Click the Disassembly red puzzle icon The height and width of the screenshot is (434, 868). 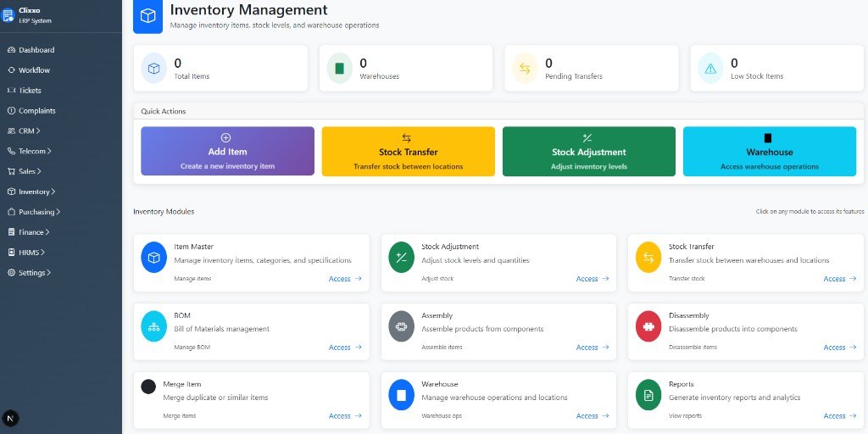point(648,326)
